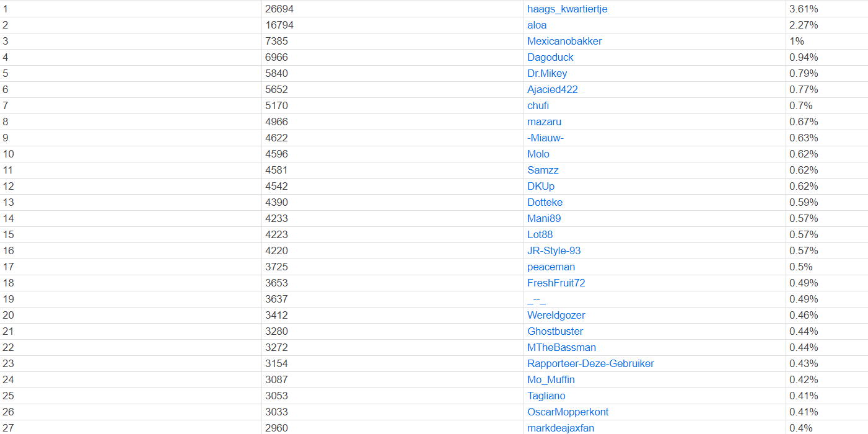Open OscarMopperkont profile link
Screen dimensions: 868x434
coord(568,412)
